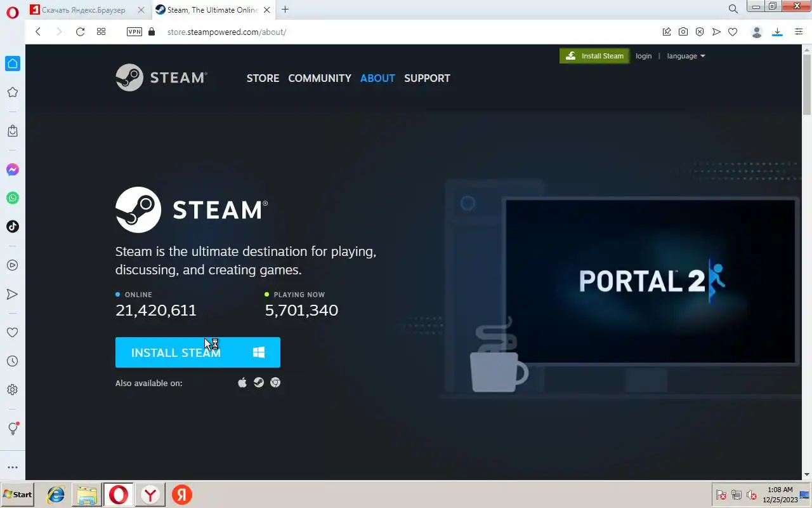Viewport: 812px width, 508px height.
Task: Click the green Install Steam button
Action: 594,56
